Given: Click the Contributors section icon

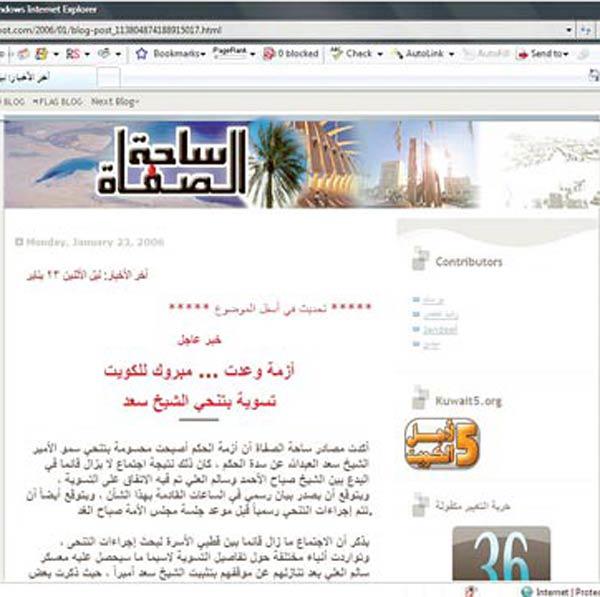Looking at the screenshot, I should (419, 260).
